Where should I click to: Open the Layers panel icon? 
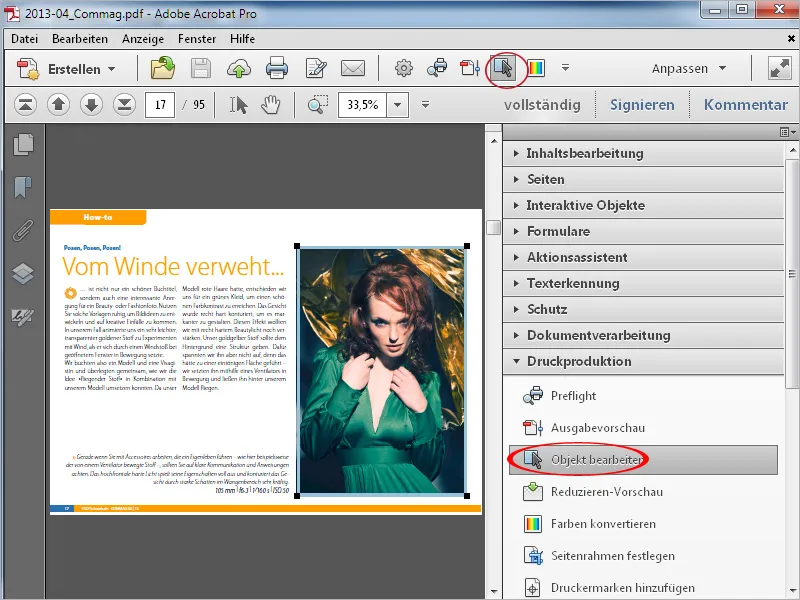tap(23, 274)
